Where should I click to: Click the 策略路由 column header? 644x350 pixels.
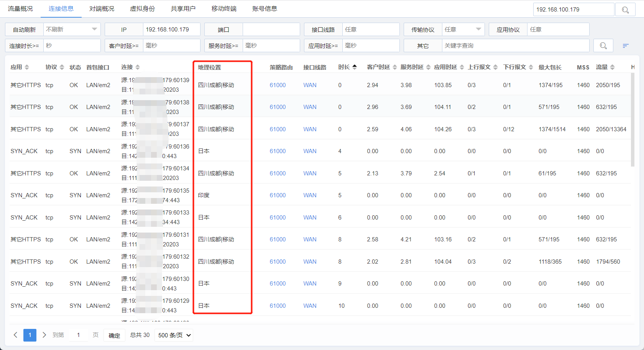coord(281,67)
